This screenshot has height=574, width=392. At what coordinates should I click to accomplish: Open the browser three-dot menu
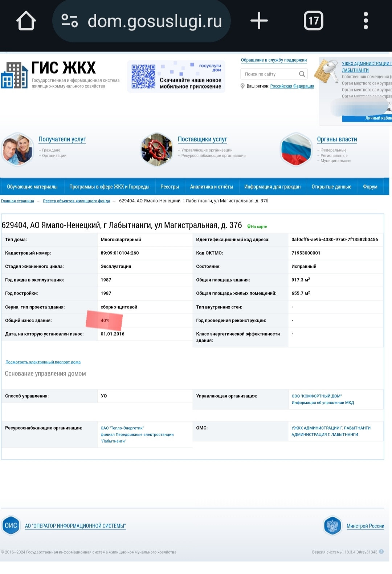pyautogui.click(x=366, y=21)
